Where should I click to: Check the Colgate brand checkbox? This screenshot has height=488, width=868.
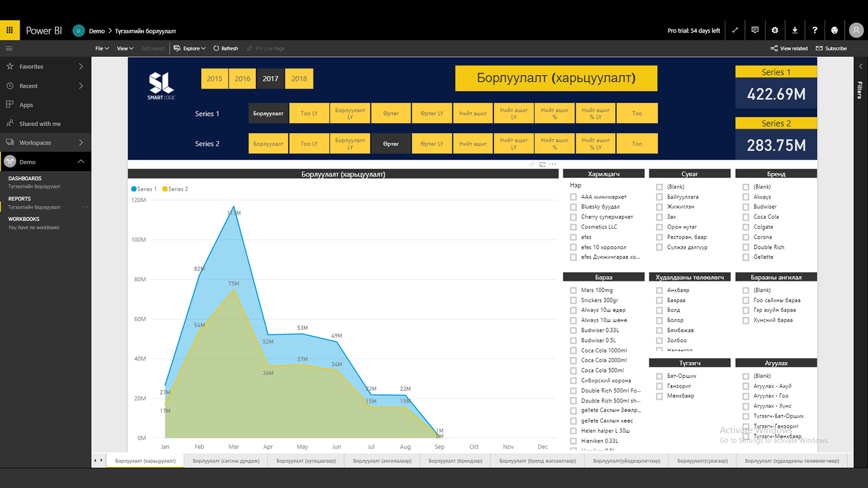click(x=746, y=227)
